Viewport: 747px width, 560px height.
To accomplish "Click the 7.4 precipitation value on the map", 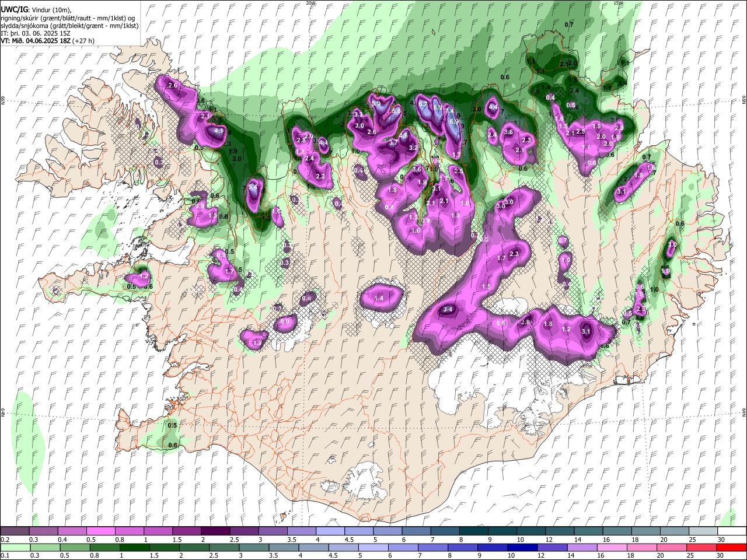I will coord(449,111).
